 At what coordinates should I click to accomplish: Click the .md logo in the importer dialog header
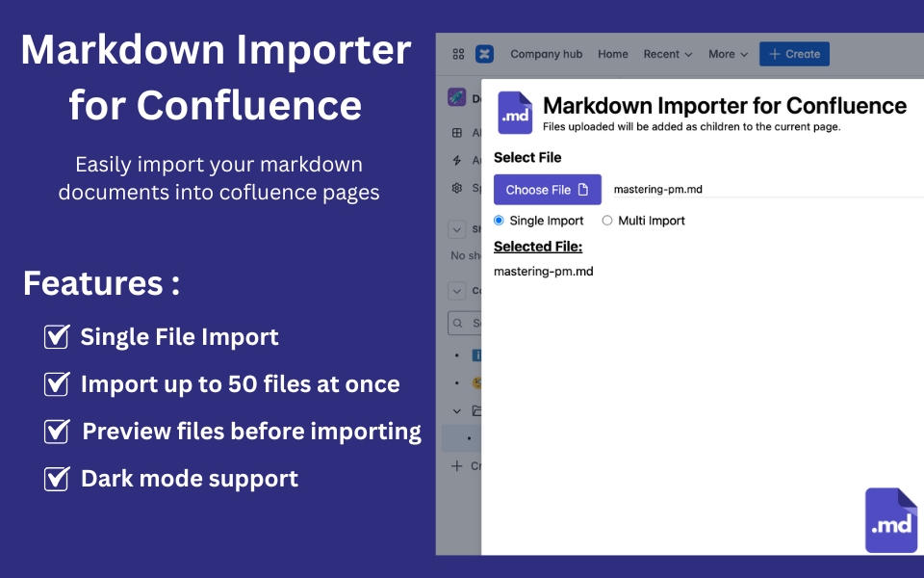tap(515, 112)
